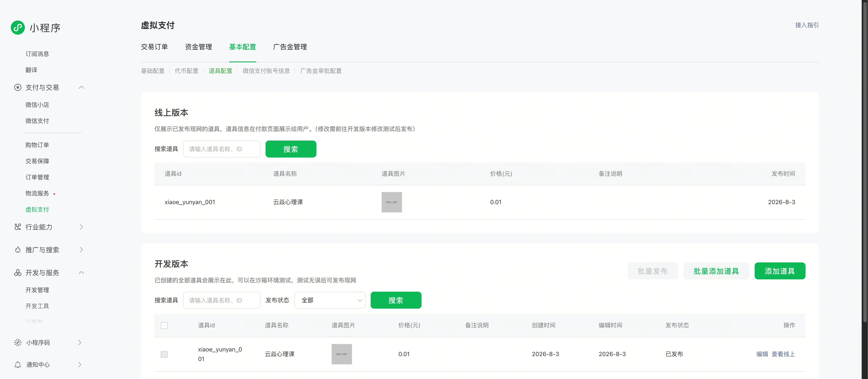The width and height of the screenshot is (868, 379).
Task: Open the 广告金审批配置 sub-tab
Action: [321, 71]
